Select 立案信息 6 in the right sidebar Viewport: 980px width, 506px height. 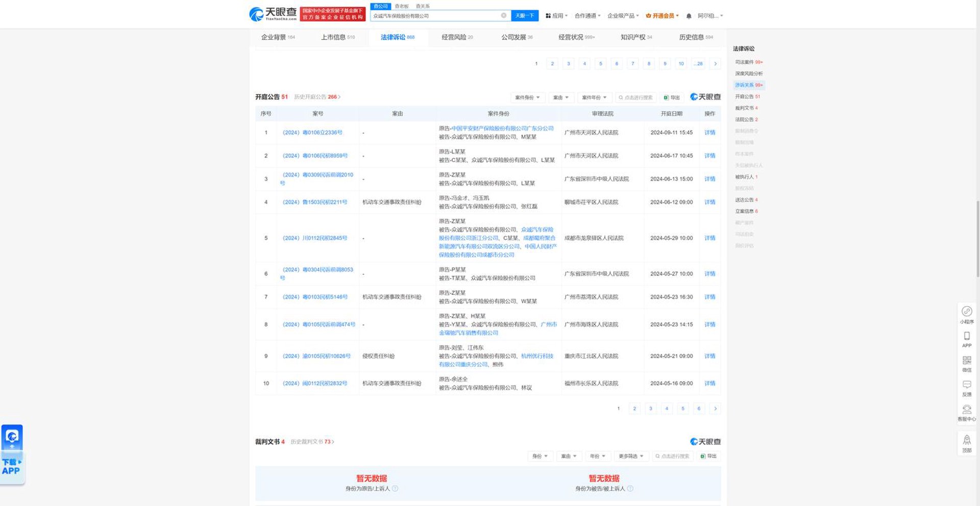(x=746, y=211)
